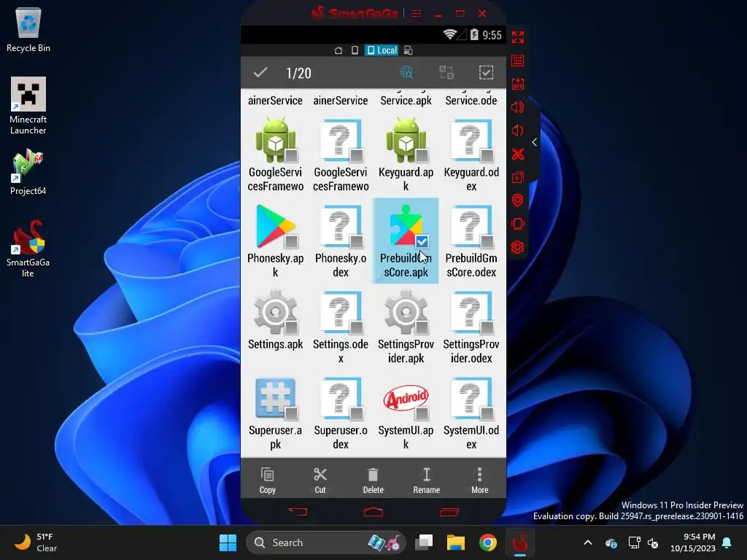This screenshot has width=747, height=560.
Task: Click the install APK sidebar icon
Action: (x=517, y=84)
